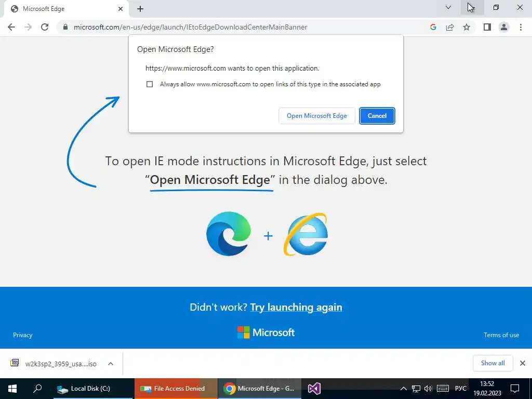Show hidden tray icons
The image size is (532, 399).
tap(403, 389)
